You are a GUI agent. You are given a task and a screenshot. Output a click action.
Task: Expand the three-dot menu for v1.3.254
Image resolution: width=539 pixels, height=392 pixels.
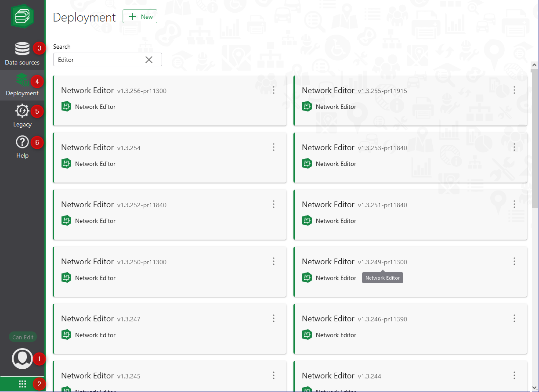tap(274, 147)
